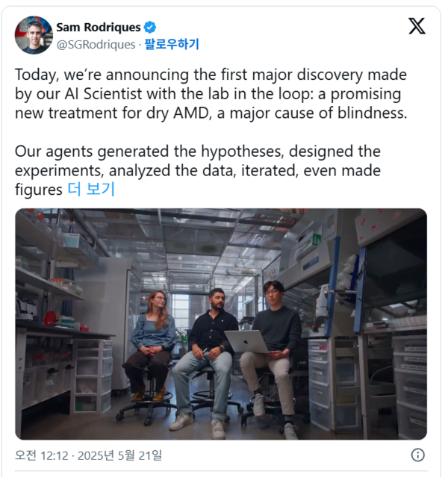Open Sam Rodriques's profile picture
The image size is (448, 477).
(x=34, y=35)
